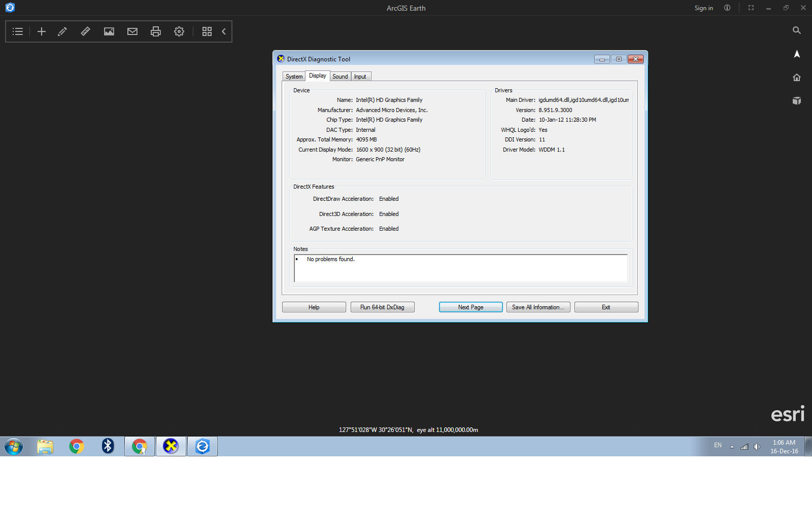Click the AGP Texture Acceleration 'Enabled' value
The width and height of the screenshot is (812, 506).
(389, 229)
